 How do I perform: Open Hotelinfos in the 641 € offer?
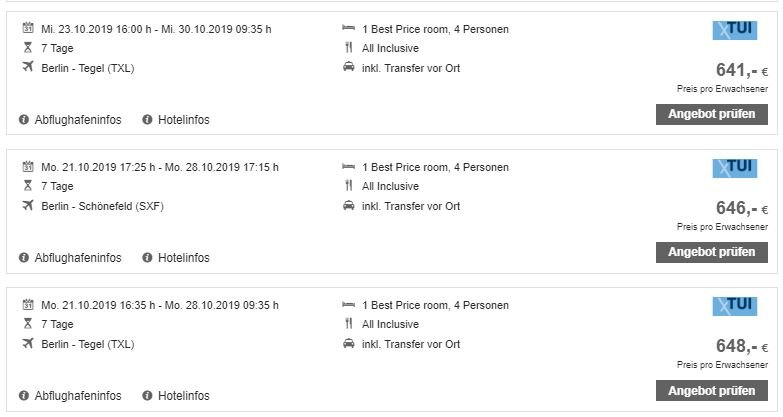tap(176, 120)
